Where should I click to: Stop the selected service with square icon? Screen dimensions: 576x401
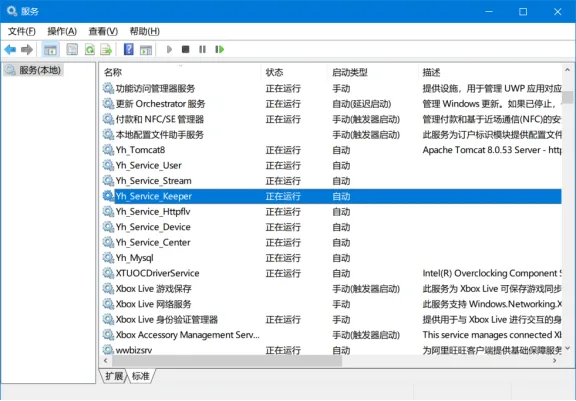(186, 49)
